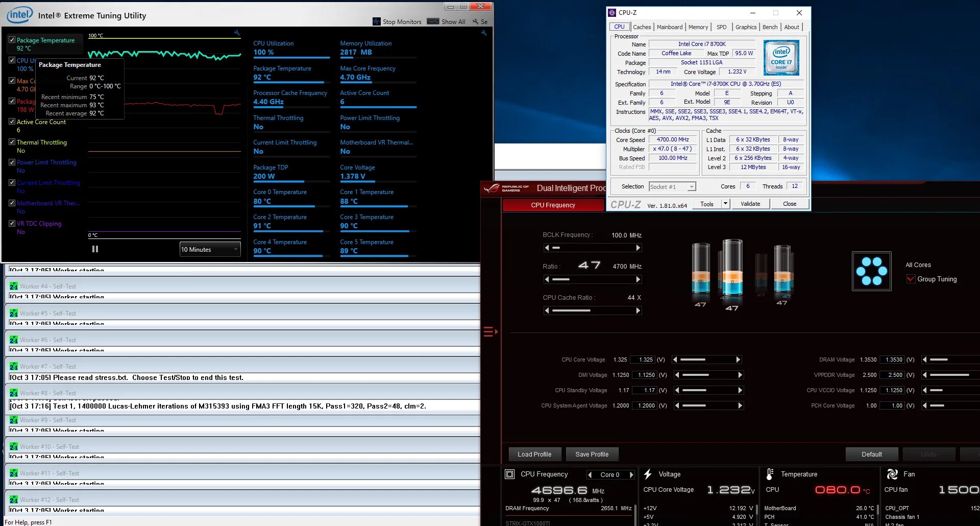The image size is (980, 526).
Task: Toggle Motherboard VR Thermal monitor checkbox
Action: coord(12,203)
